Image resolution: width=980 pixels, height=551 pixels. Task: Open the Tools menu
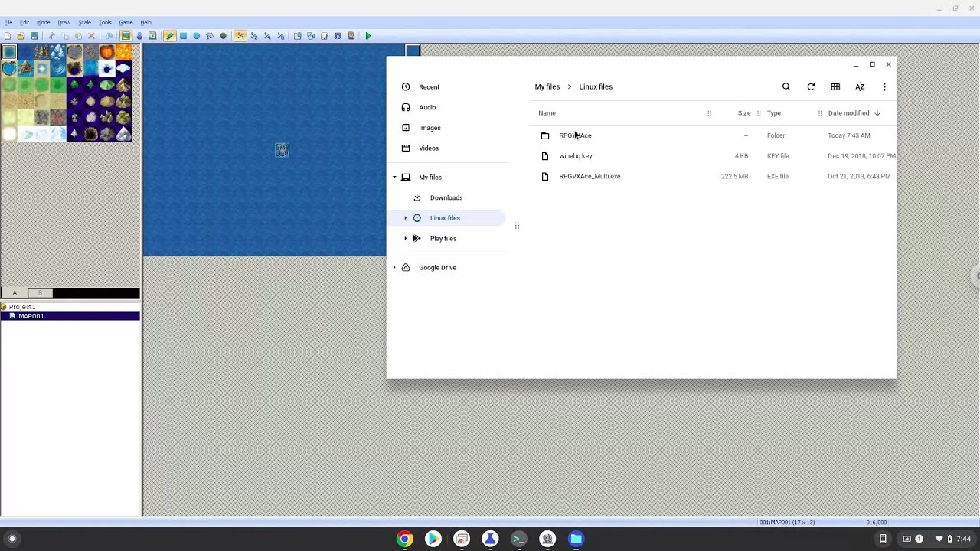pyautogui.click(x=105, y=22)
